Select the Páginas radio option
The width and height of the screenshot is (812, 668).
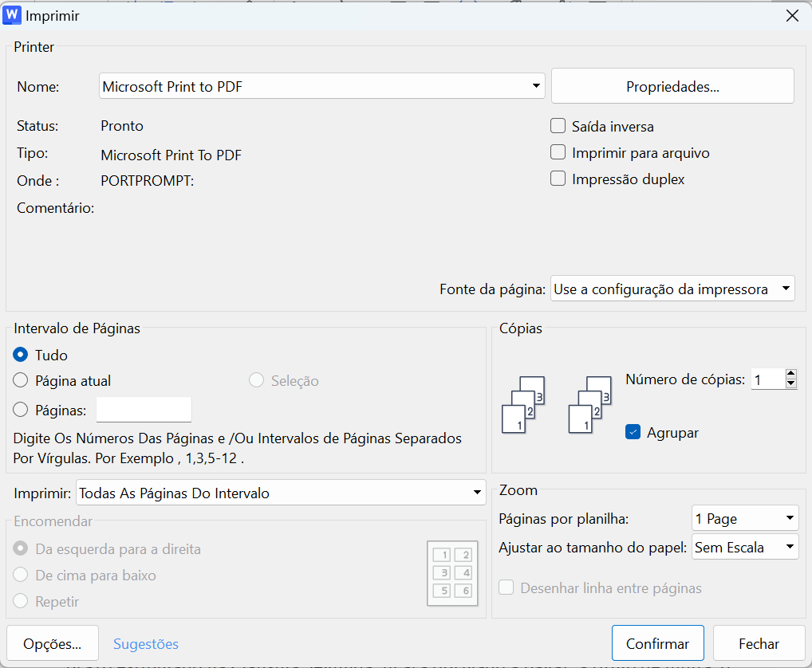(19, 408)
